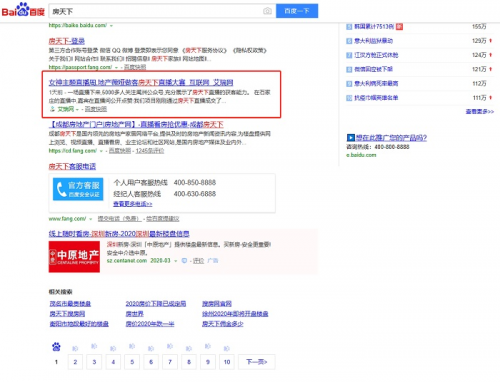Screen dimensions: 500x382
Task: Select phone number 400-630-6888
Action: click(x=195, y=194)
